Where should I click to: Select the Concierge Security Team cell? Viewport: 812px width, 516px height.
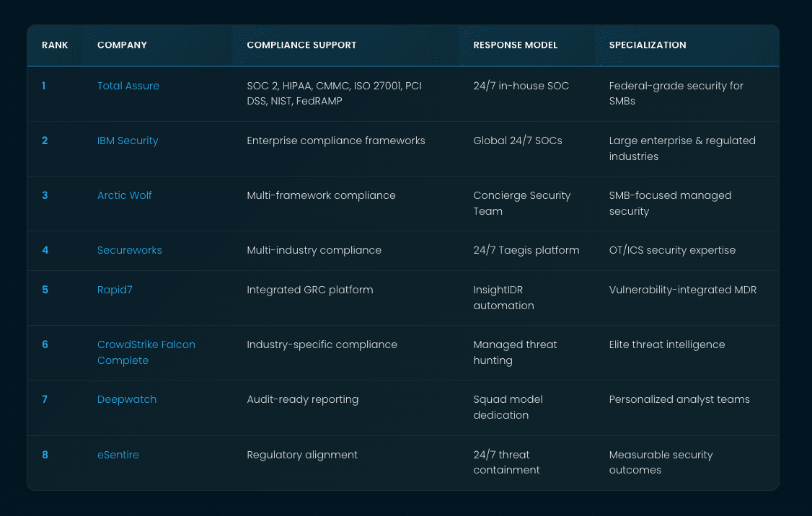pos(521,203)
